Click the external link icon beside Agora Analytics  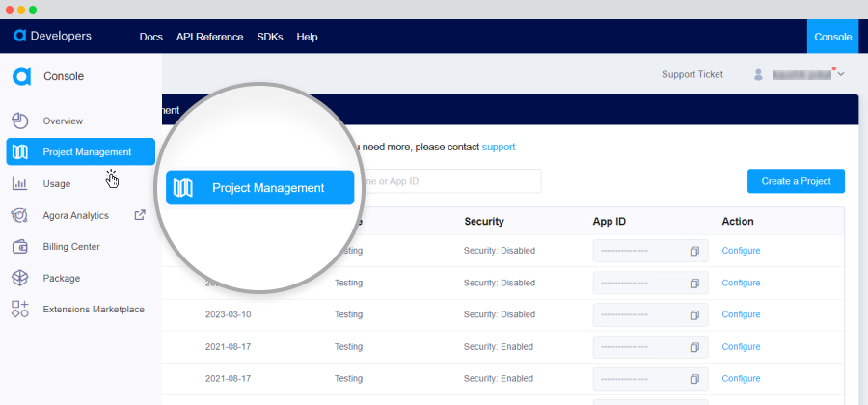tap(140, 215)
